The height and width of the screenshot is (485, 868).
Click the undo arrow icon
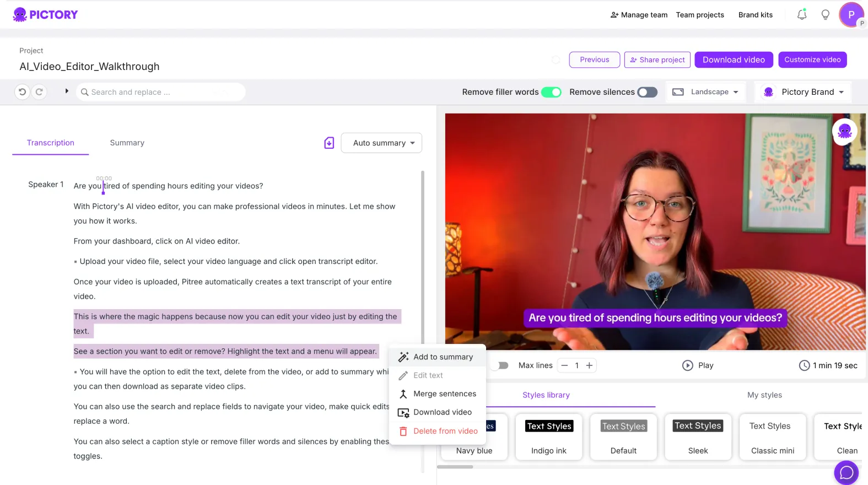pos(22,92)
